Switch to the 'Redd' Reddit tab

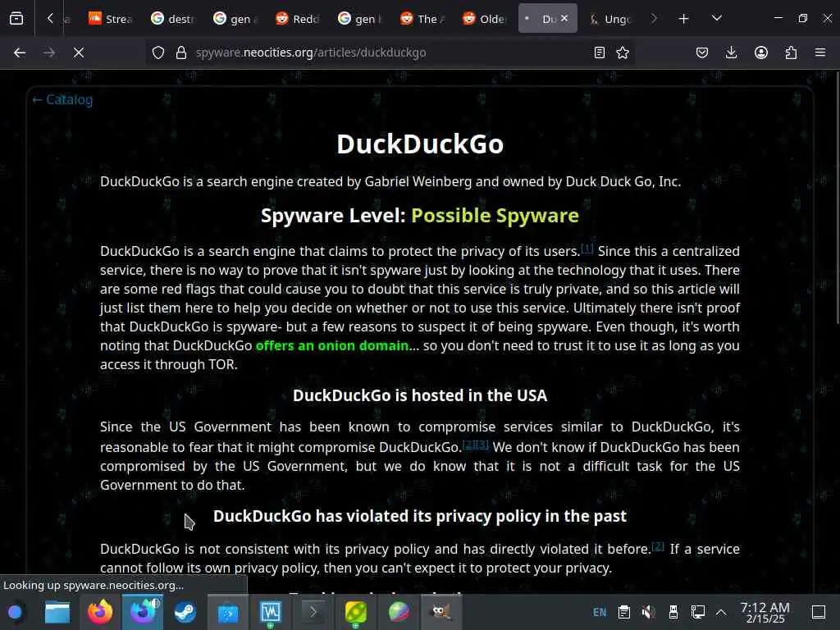[x=297, y=19]
